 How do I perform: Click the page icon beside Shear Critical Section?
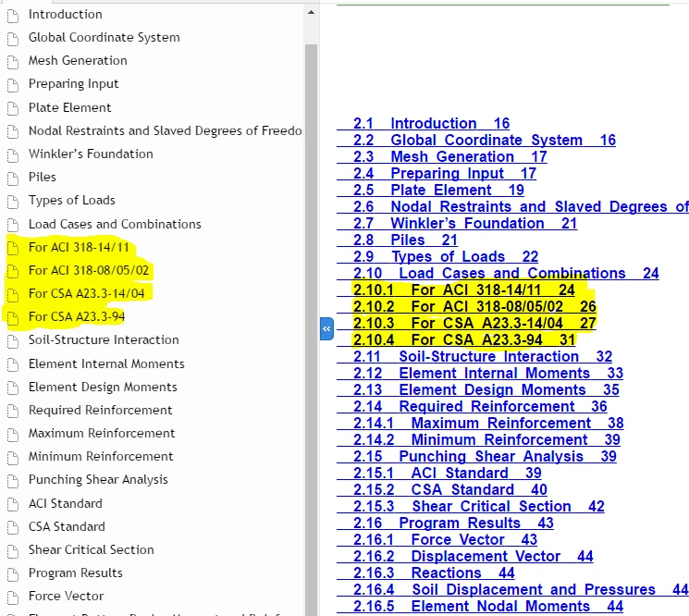(13, 551)
